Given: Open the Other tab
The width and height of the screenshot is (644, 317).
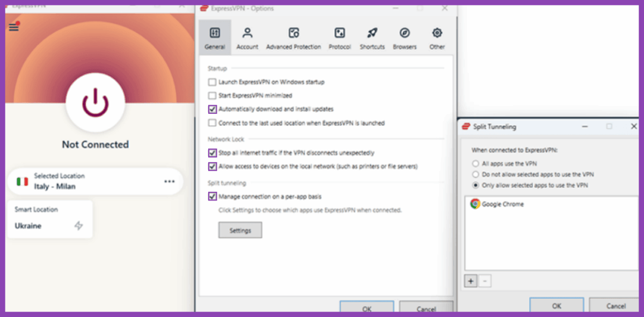Looking at the screenshot, I should click(x=437, y=38).
